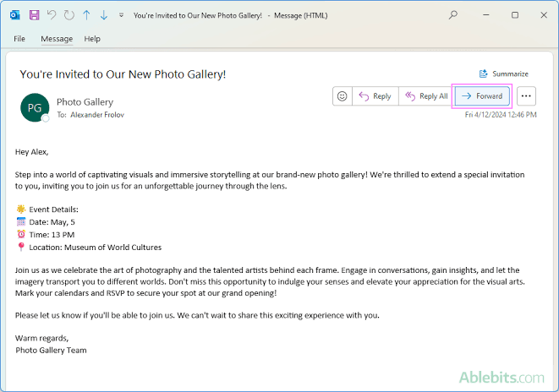Click the email subject heading

click(123, 74)
